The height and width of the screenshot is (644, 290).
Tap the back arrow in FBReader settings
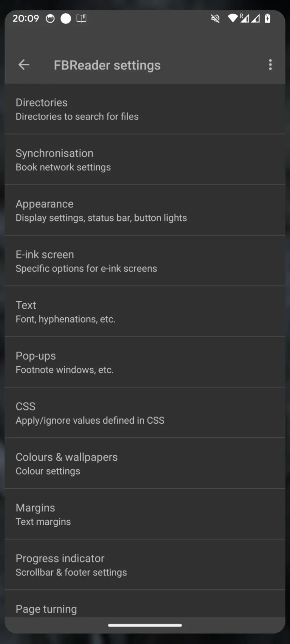coord(24,65)
